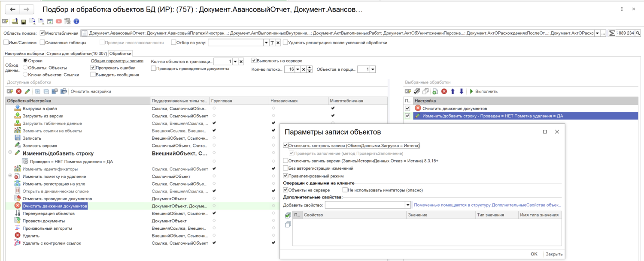
Task: Enable the 'Без авторегистрации изменений' checkbox
Action: (286, 168)
